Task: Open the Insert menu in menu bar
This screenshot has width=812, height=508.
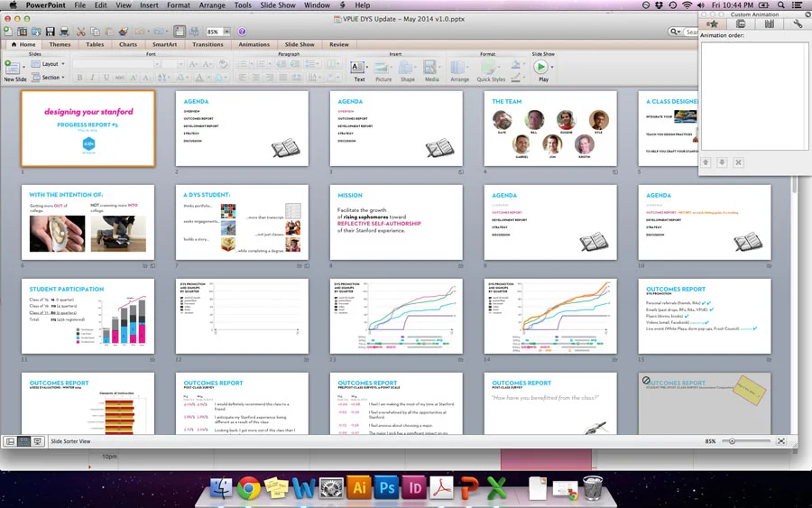Action: pos(149,5)
